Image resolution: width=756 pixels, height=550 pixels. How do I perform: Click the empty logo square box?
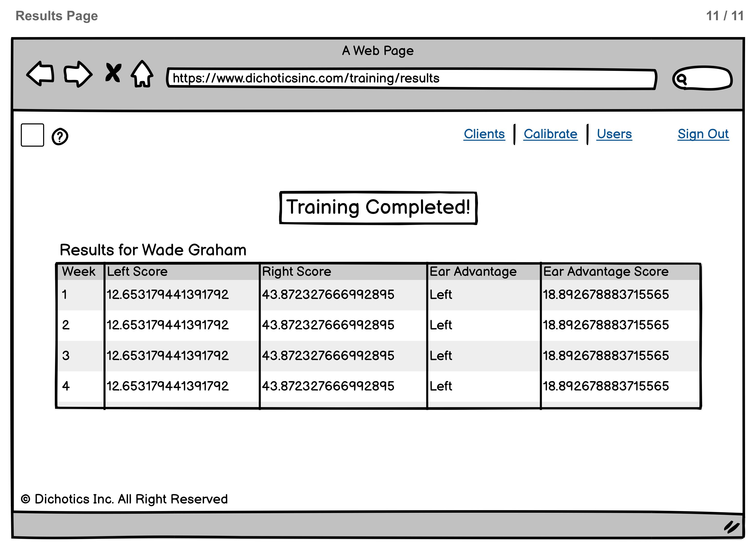[x=32, y=135]
